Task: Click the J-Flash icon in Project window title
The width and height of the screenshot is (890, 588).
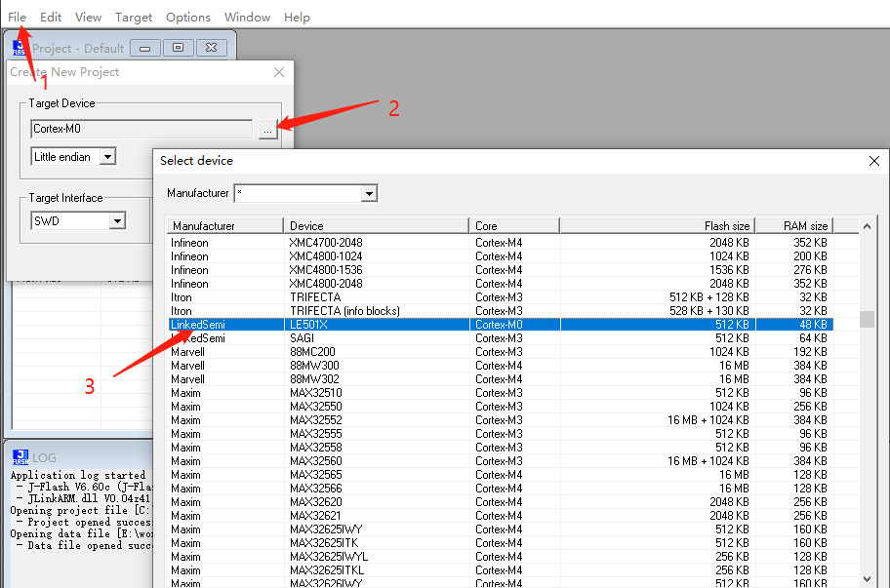Action: tap(19, 48)
